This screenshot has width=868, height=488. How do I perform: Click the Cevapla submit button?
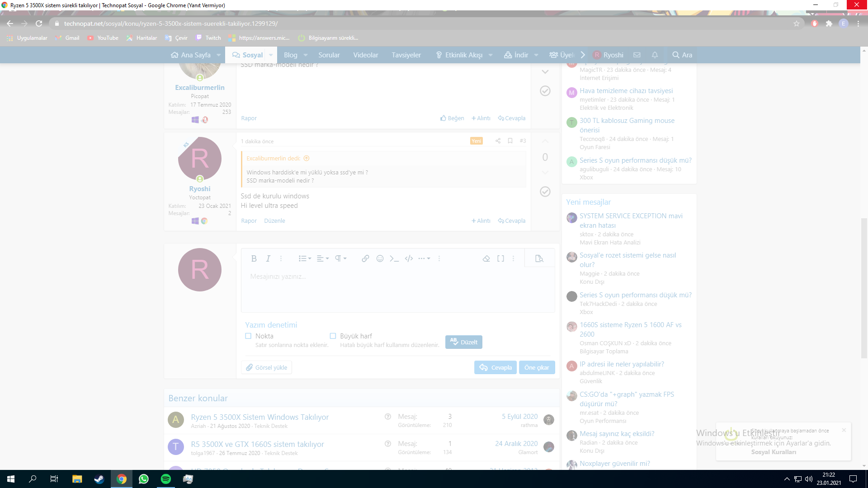[x=495, y=367]
